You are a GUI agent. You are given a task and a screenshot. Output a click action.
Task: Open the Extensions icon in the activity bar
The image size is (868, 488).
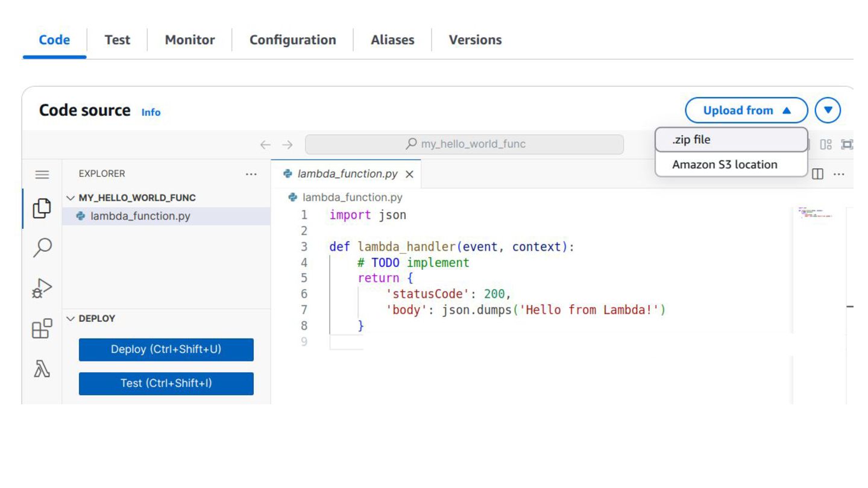click(x=42, y=328)
